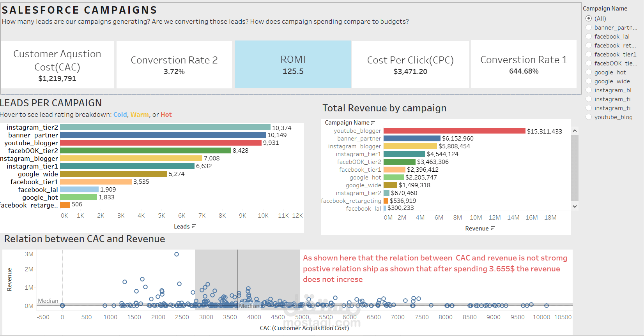
Task: Select the Customer Aqustion Cost(CAC) card
Action: click(x=57, y=65)
